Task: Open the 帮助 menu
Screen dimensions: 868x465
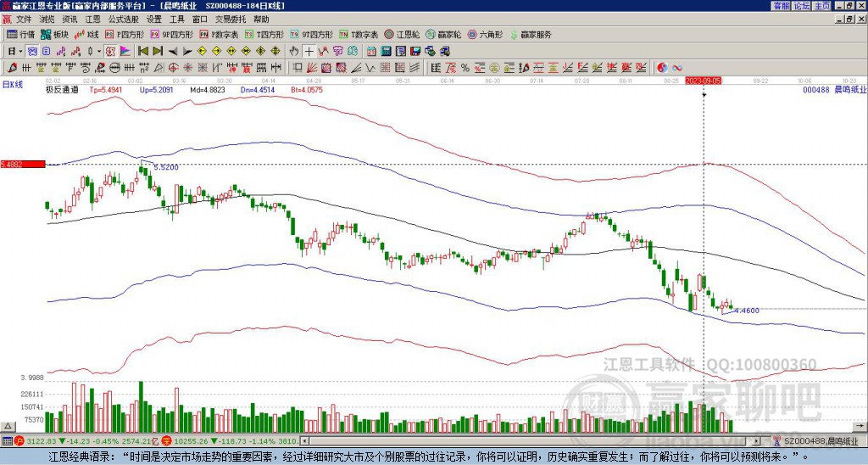Action: (261, 20)
